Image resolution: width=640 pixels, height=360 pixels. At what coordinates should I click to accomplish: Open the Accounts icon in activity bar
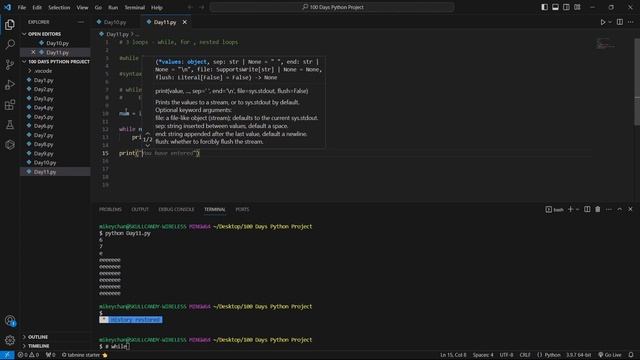(x=10, y=321)
